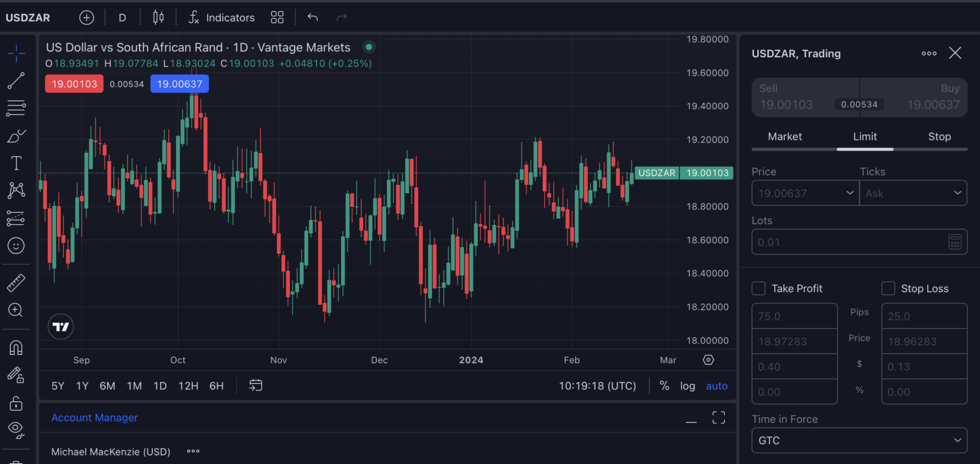Select Sell side in trading panel

[x=805, y=97]
